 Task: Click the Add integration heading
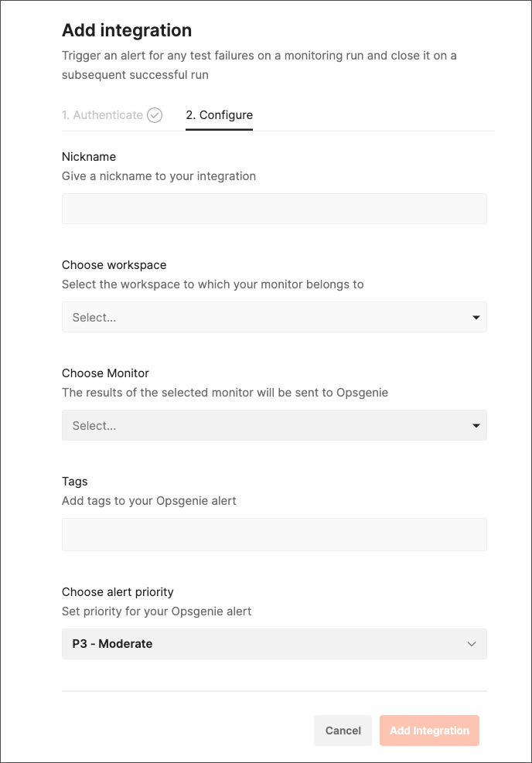click(x=127, y=30)
